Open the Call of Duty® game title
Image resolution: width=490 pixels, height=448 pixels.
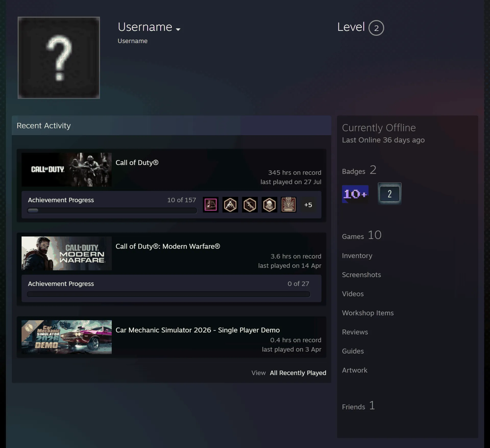tap(137, 163)
